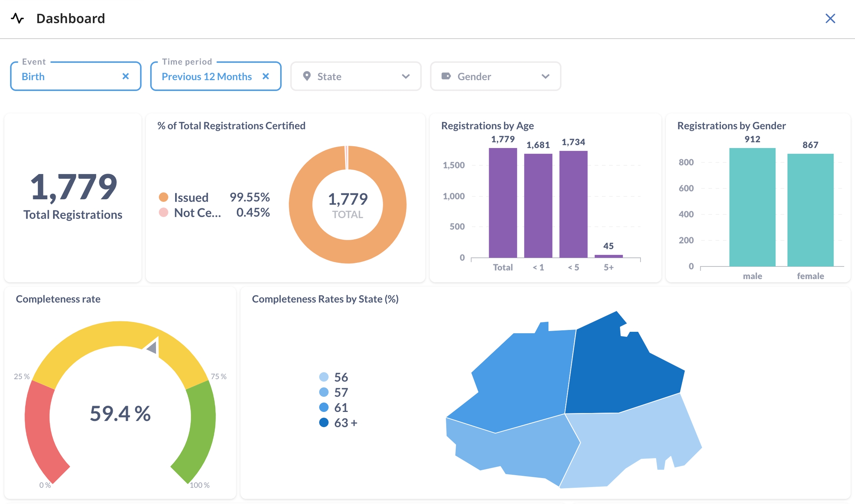Open the Gender dropdown chevron
855x504 pixels.
(x=545, y=76)
